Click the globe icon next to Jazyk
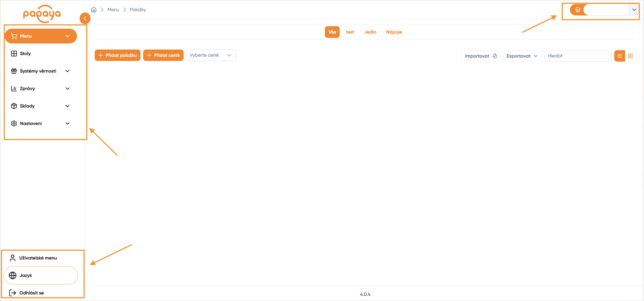 (12, 275)
